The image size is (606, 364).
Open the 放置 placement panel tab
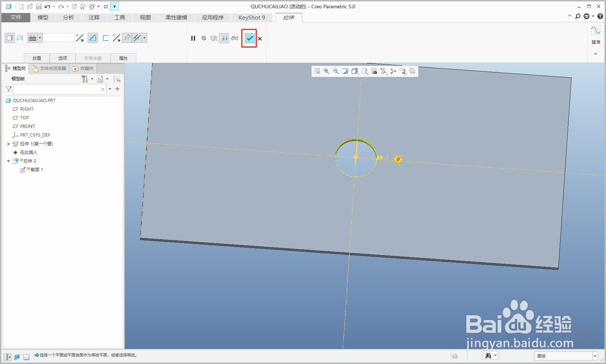coord(37,58)
